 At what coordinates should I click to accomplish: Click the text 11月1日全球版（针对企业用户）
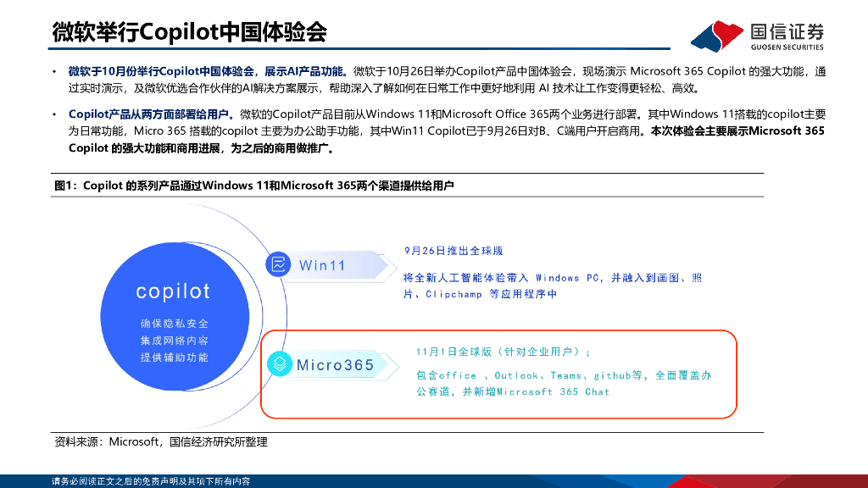504,352
